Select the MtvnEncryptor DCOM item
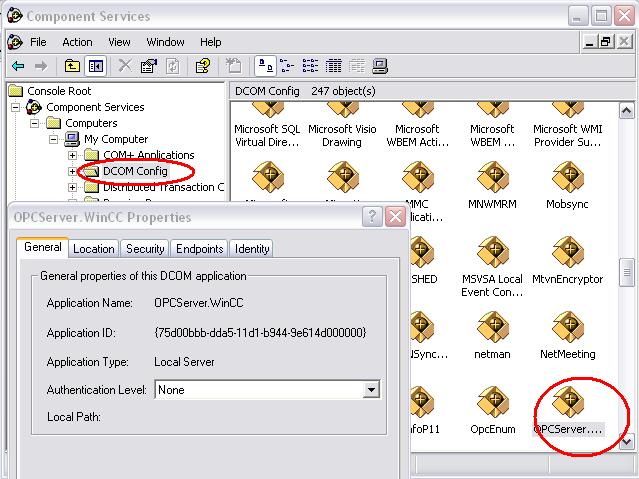The height and width of the screenshot is (479, 639). coord(568,261)
